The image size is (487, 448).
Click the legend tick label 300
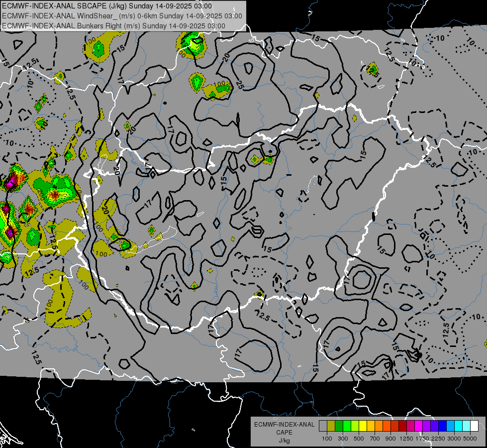coord(343,439)
